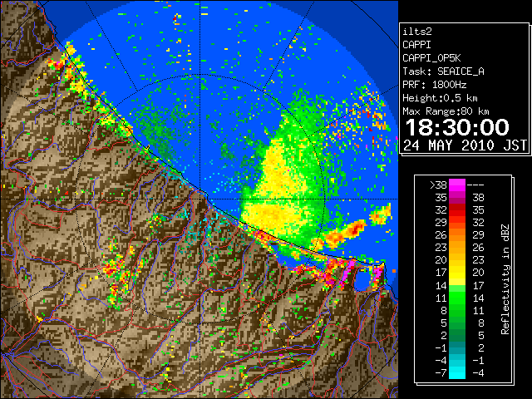Screen dimensions: 532x399
Task: Select the '-7' legend label
Action: (441, 373)
